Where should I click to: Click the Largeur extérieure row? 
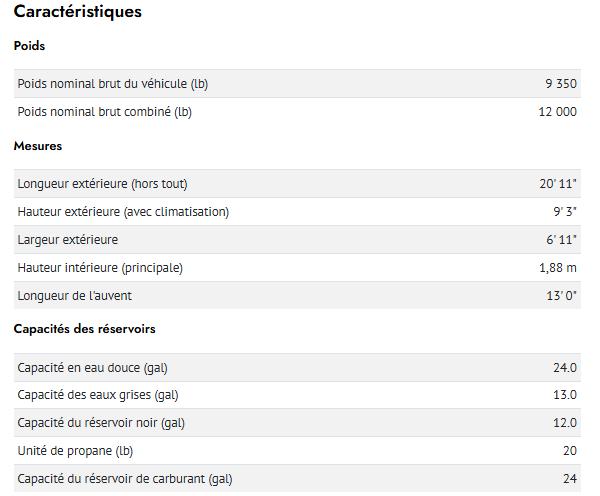(297, 240)
